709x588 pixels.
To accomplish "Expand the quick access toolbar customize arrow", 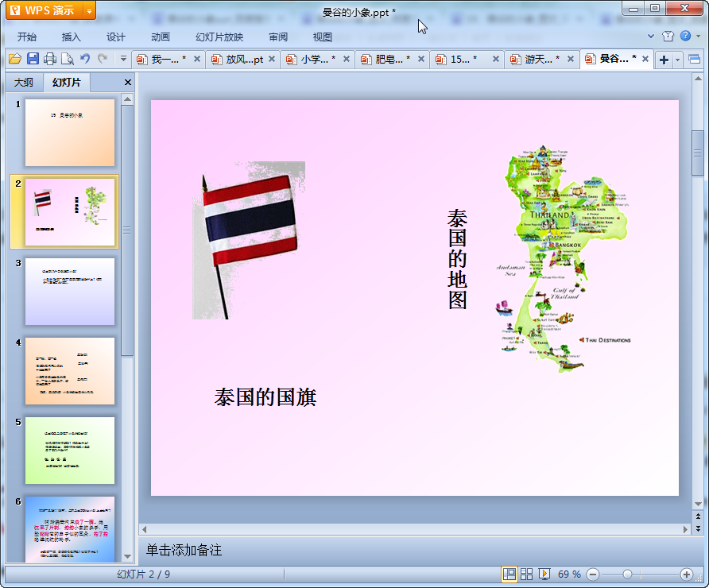I will coord(123,59).
